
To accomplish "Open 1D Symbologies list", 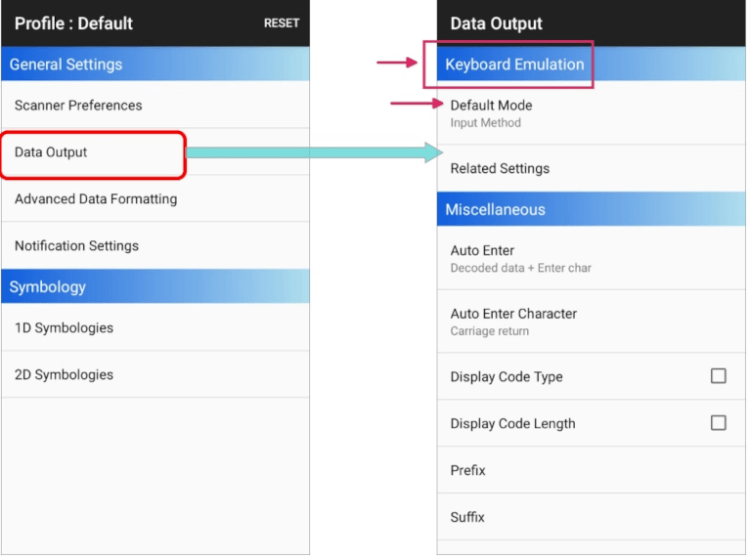I will click(x=64, y=328).
